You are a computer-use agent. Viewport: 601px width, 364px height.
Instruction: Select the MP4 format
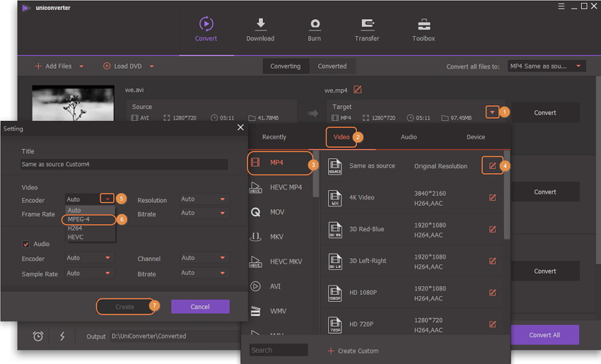pyautogui.click(x=281, y=163)
